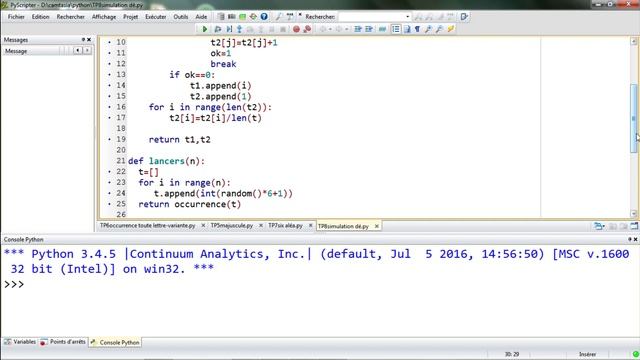
Task: Open the Aide menu
Action: click(x=201, y=17)
